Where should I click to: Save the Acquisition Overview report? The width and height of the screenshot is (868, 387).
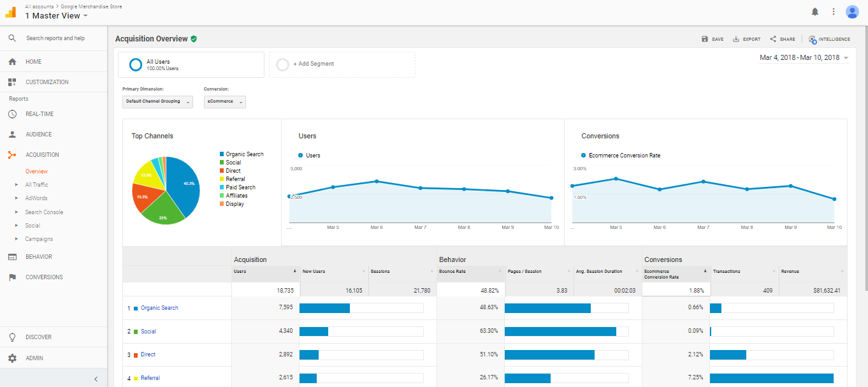(x=712, y=39)
